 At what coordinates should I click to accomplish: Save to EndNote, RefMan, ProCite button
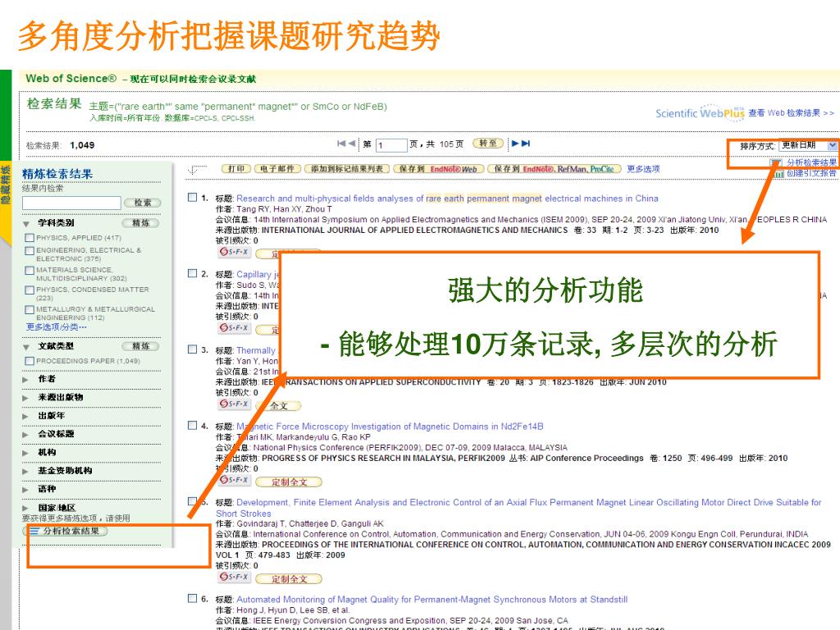pyautogui.click(x=554, y=169)
